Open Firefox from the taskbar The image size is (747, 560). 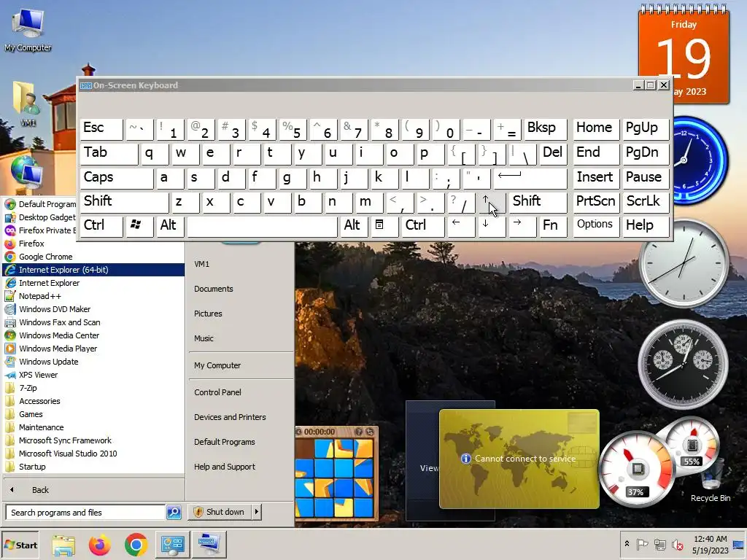(99, 545)
